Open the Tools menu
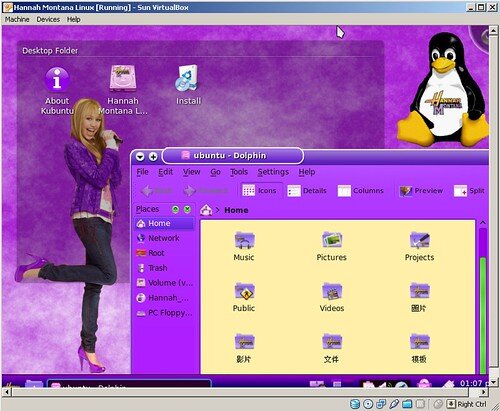Image resolution: width=500 pixels, height=411 pixels. point(239,172)
